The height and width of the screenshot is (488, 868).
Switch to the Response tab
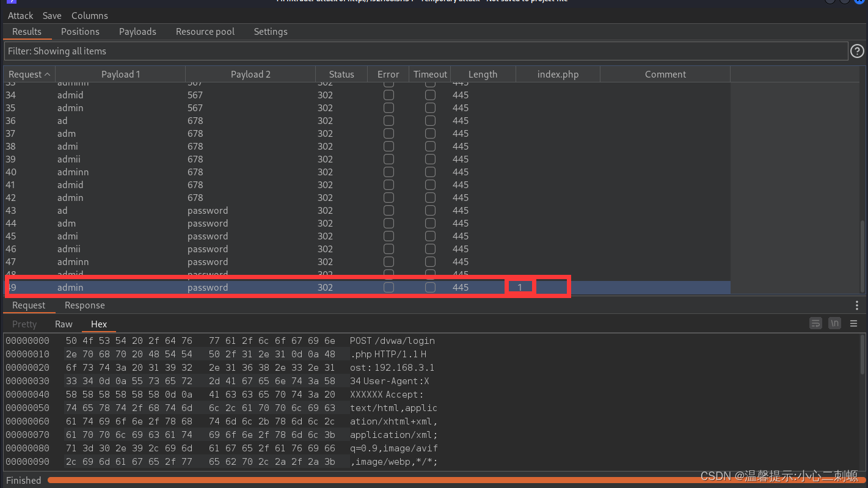coord(85,305)
